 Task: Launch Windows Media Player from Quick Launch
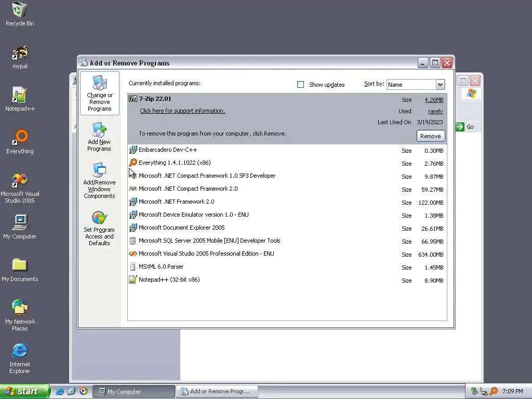point(83,391)
